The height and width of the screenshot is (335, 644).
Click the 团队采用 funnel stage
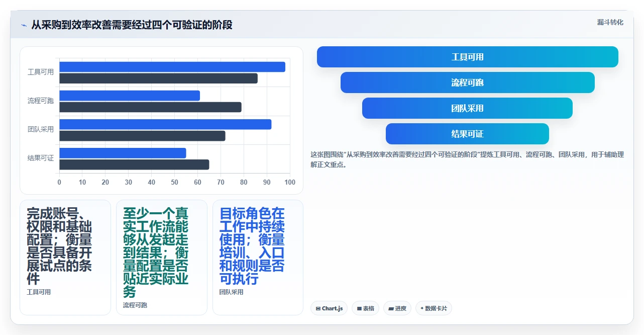(468, 108)
